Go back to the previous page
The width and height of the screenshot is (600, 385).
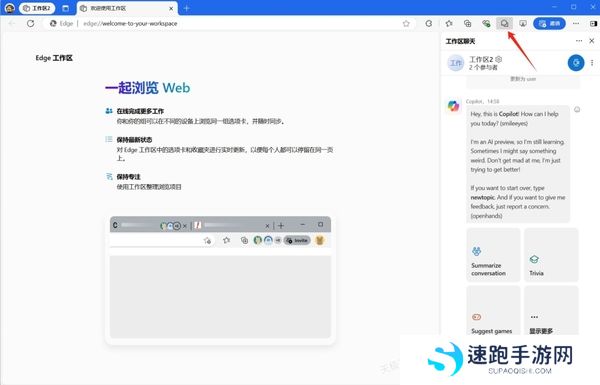click(x=12, y=23)
